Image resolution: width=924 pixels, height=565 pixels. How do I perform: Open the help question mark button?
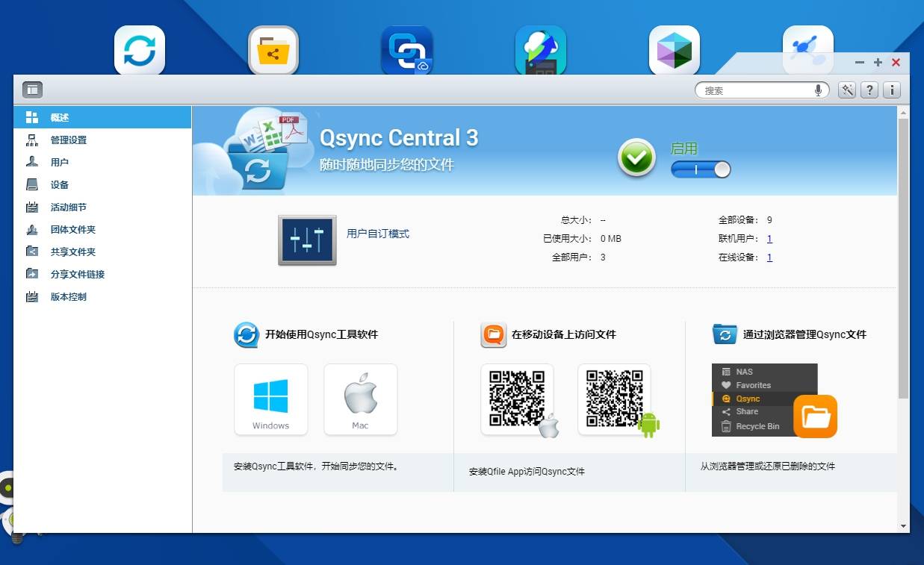tap(869, 90)
